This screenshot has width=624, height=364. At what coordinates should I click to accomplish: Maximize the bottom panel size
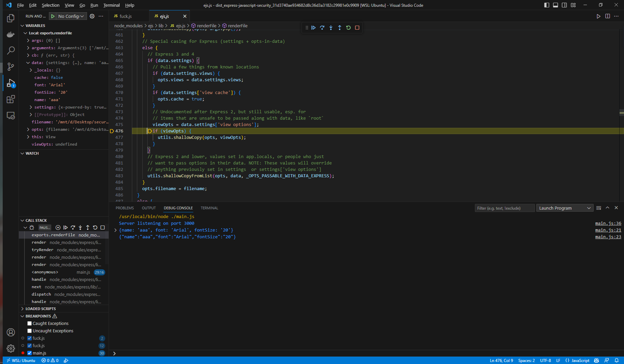pyautogui.click(x=607, y=208)
